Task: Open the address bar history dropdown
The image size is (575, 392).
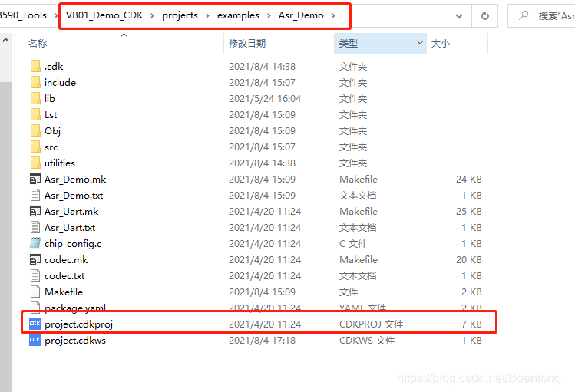Action: (x=459, y=16)
